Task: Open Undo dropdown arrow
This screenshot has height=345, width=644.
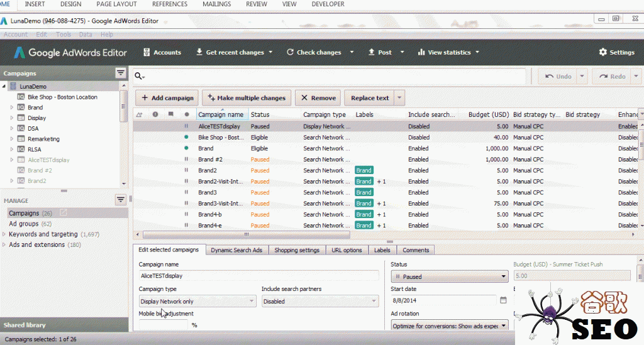Action: [x=582, y=76]
